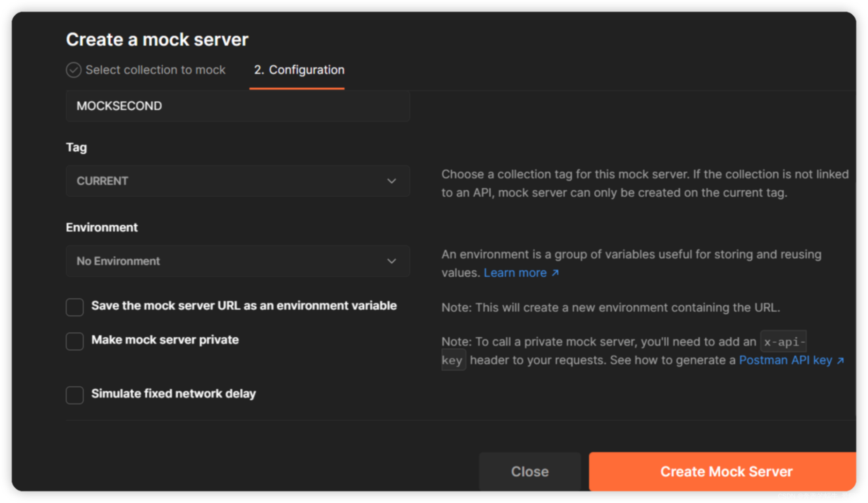Open the Postman API key documentation link
This screenshot has height=503, width=868.
pyautogui.click(x=785, y=360)
